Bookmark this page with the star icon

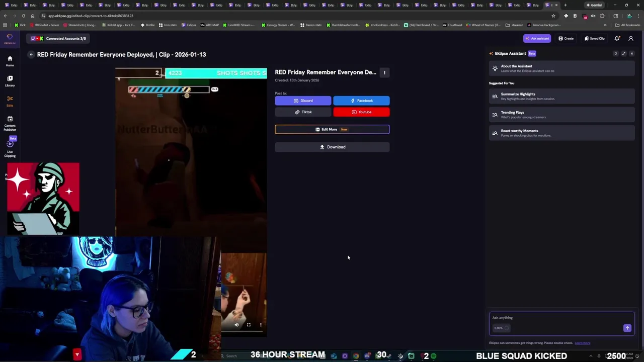pyautogui.click(x=553, y=16)
